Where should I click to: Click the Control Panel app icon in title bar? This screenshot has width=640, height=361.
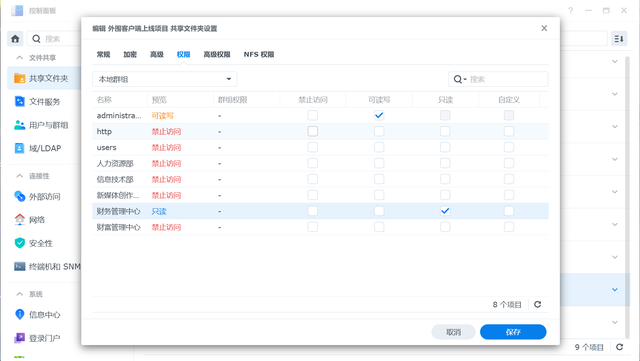click(x=17, y=10)
